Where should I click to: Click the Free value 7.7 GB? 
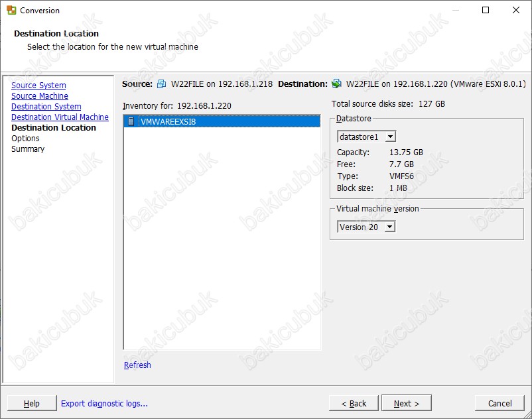pos(401,164)
